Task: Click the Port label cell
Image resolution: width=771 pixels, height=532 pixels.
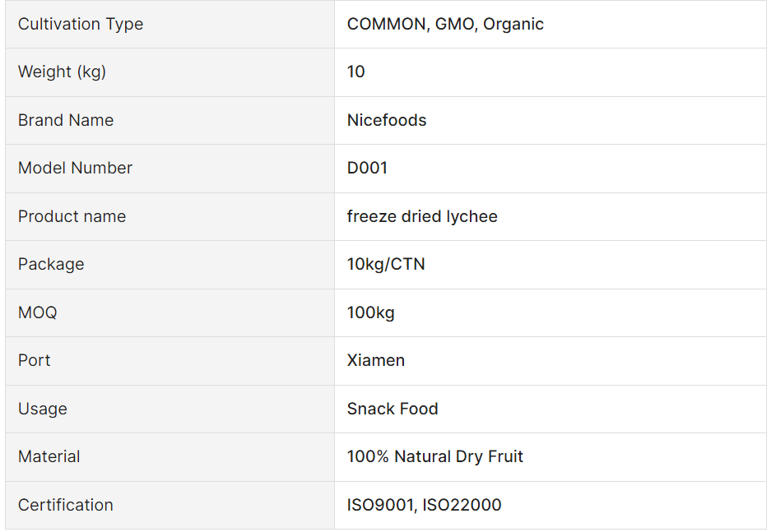Action: point(170,361)
